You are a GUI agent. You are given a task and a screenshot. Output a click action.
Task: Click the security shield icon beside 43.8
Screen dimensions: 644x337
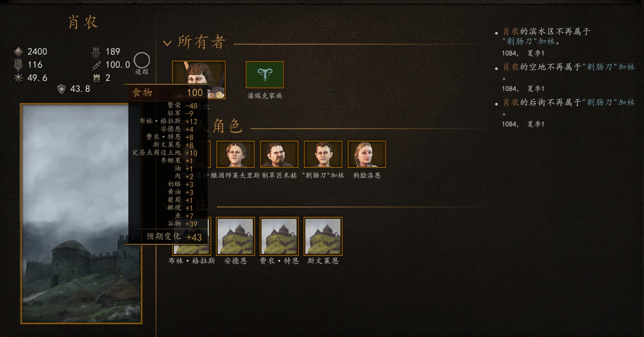click(62, 89)
